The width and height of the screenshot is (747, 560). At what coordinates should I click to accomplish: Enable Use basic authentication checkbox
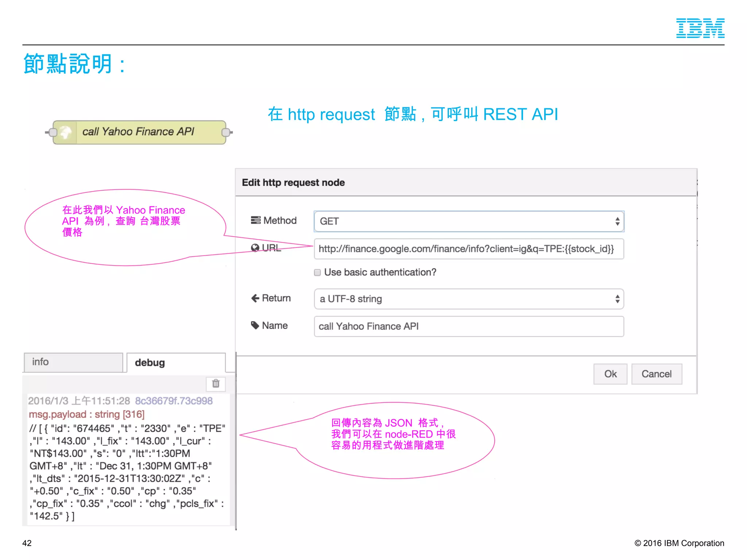317,272
